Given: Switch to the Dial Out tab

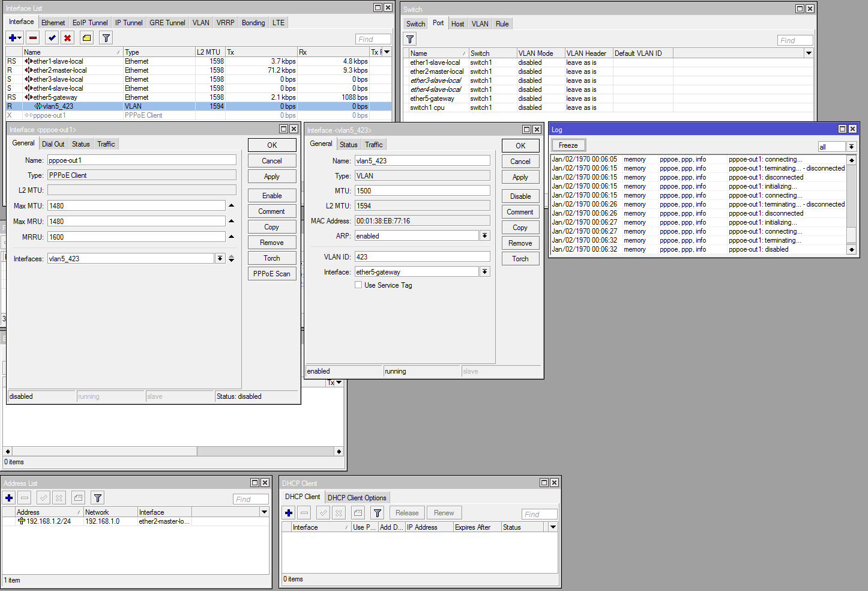Looking at the screenshot, I should click(53, 144).
